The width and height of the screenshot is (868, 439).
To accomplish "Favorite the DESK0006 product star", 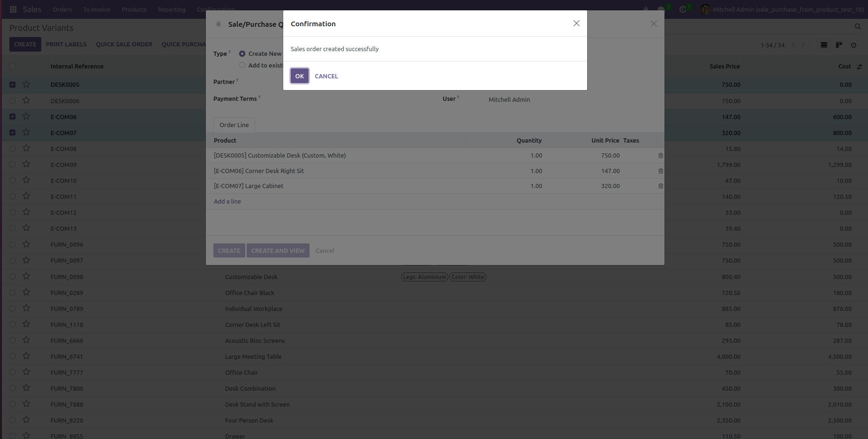I will pyautogui.click(x=26, y=100).
